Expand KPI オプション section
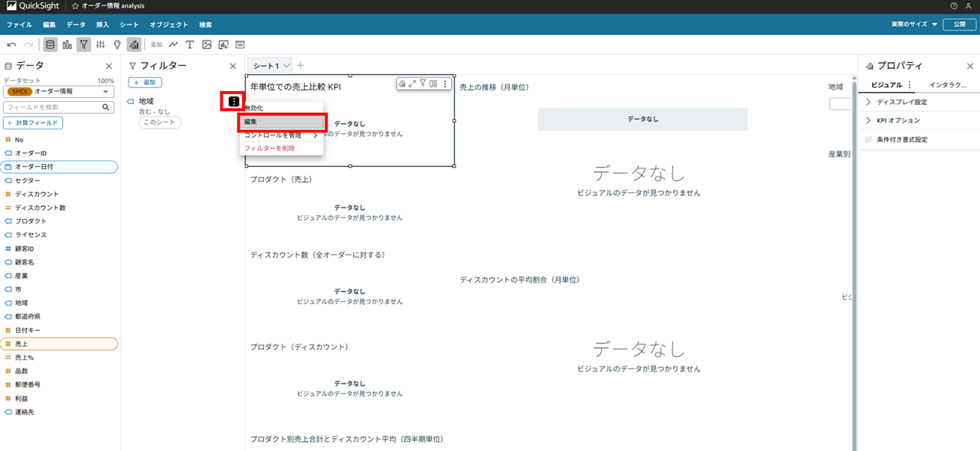Image resolution: width=980 pixels, height=451 pixels. tap(919, 120)
